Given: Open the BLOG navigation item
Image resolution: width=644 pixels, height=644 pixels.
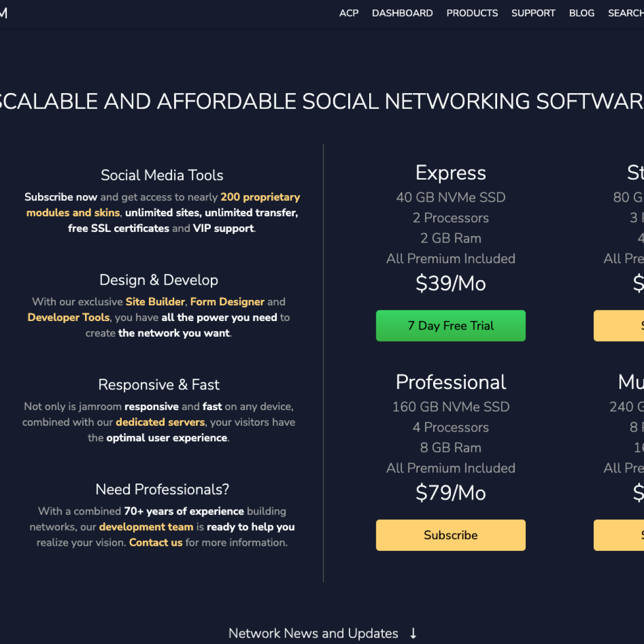Looking at the screenshot, I should pyautogui.click(x=581, y=13).
